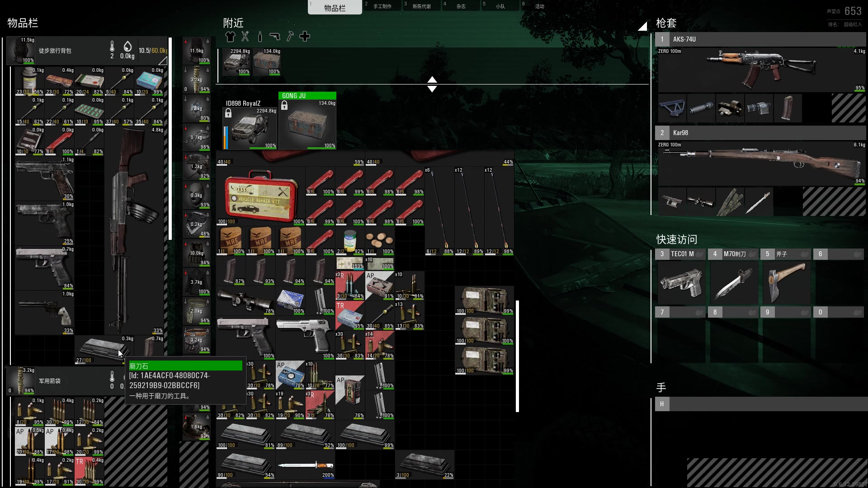Select the bayonet knife marked 200%

pos(305,465)
